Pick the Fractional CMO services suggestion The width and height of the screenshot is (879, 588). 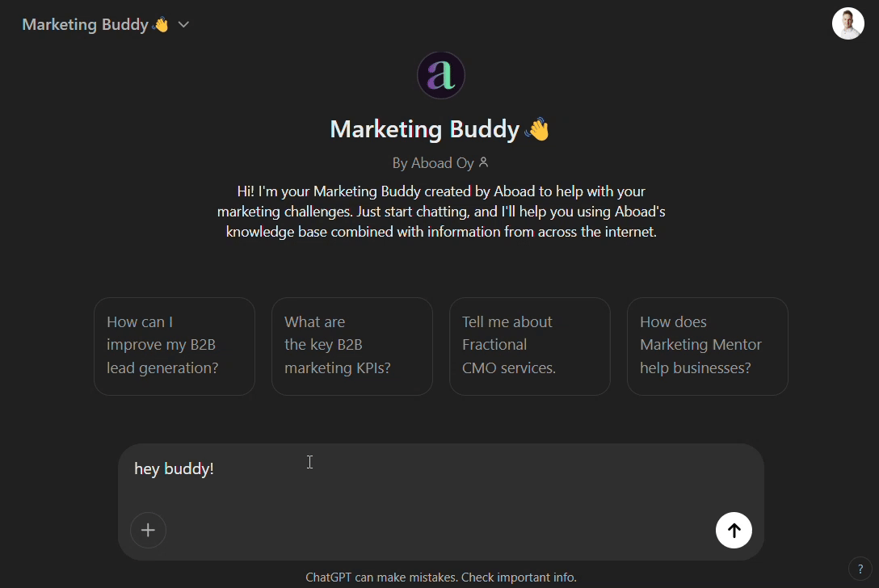[530, 346]
